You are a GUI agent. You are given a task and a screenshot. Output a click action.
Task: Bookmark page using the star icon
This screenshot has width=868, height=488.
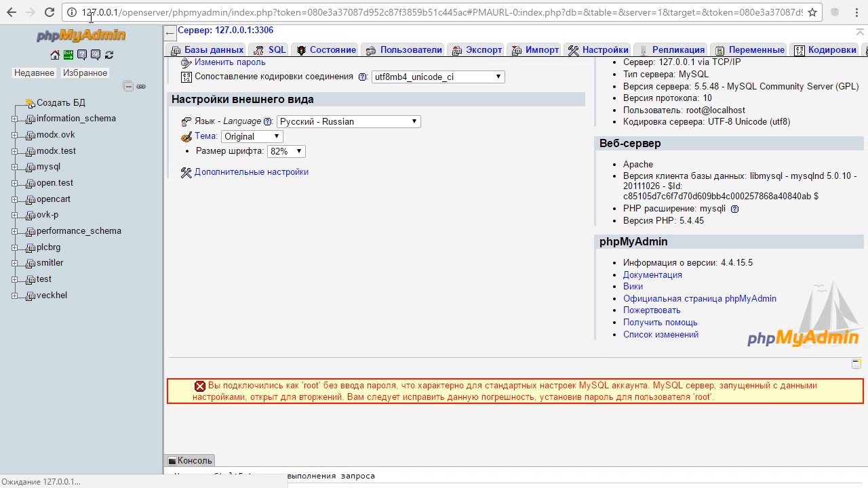pyautogui.click(x=812, y=12)
